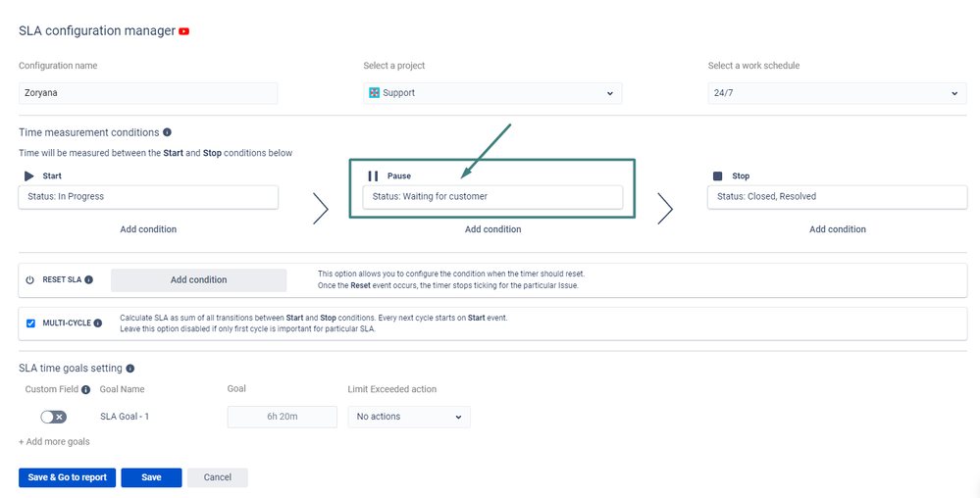
Task: Click the Configuration name field Zoryana
Action: coord(148,93)
